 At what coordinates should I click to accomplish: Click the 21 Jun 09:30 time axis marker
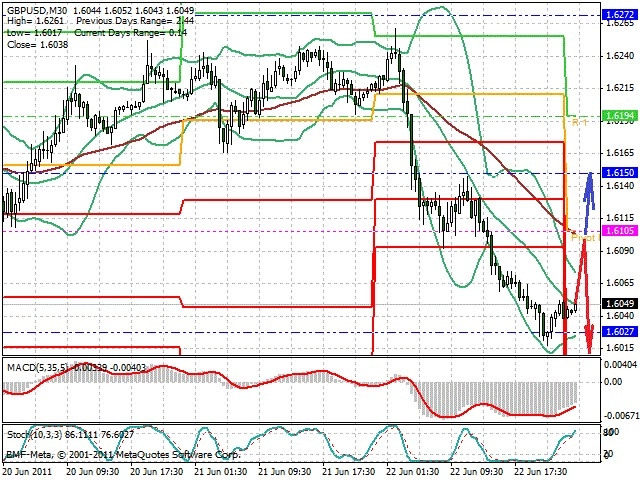[x=285, y=472]
